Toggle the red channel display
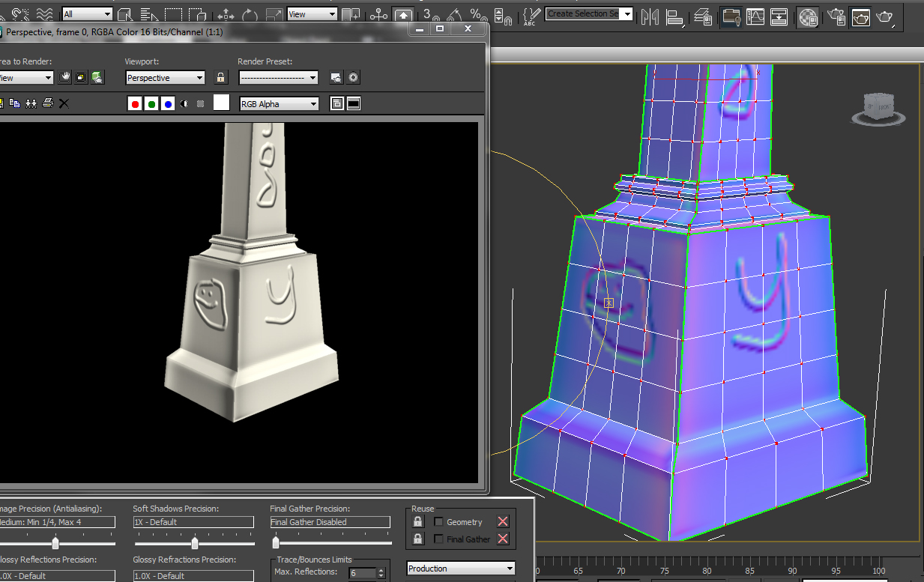924x582 pixels. coord(134,103)
